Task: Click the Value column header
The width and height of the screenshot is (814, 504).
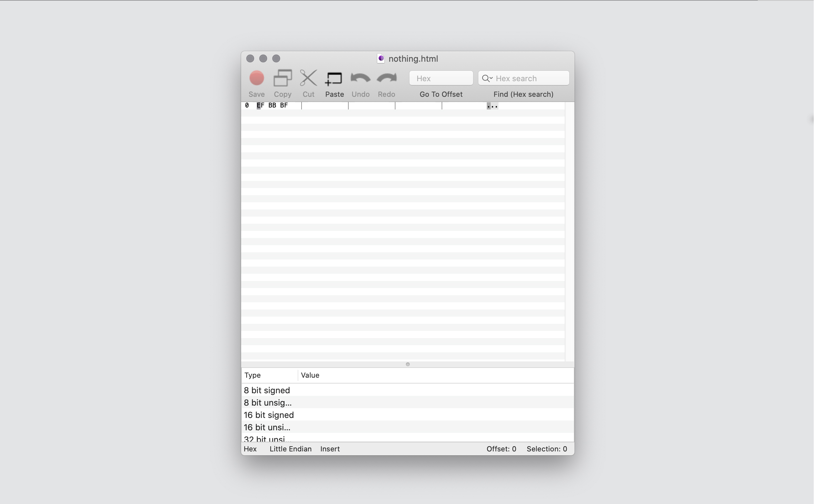Action: coord(310,375)
